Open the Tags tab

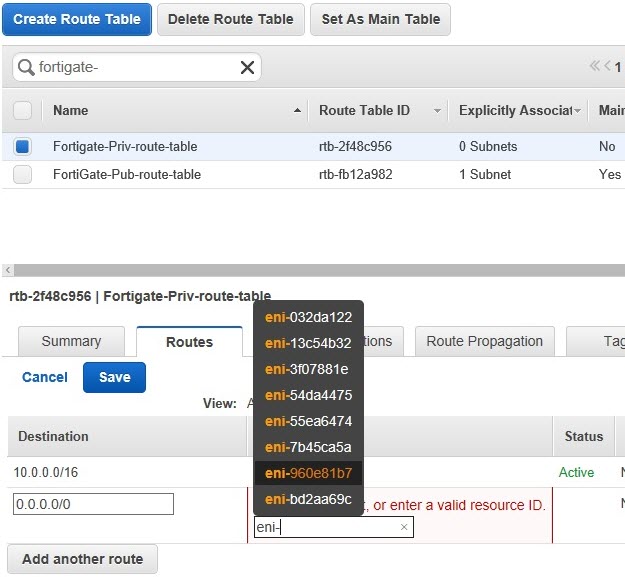coord(596,341)
